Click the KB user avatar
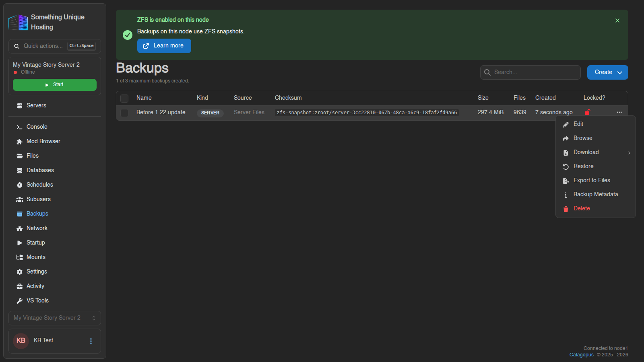The width and height of the screenshot is (644, 362). [x=21, y=341]
